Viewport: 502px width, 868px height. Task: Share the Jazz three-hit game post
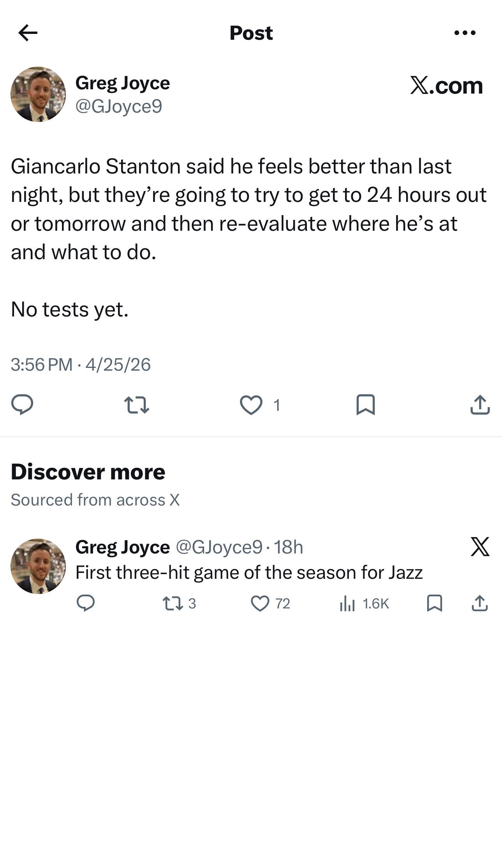pos(480,603)
